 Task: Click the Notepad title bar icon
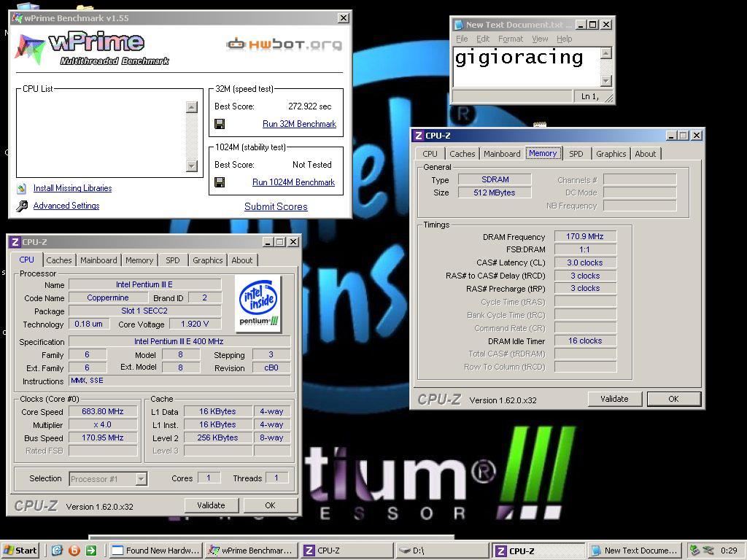(x=458, y=25)
